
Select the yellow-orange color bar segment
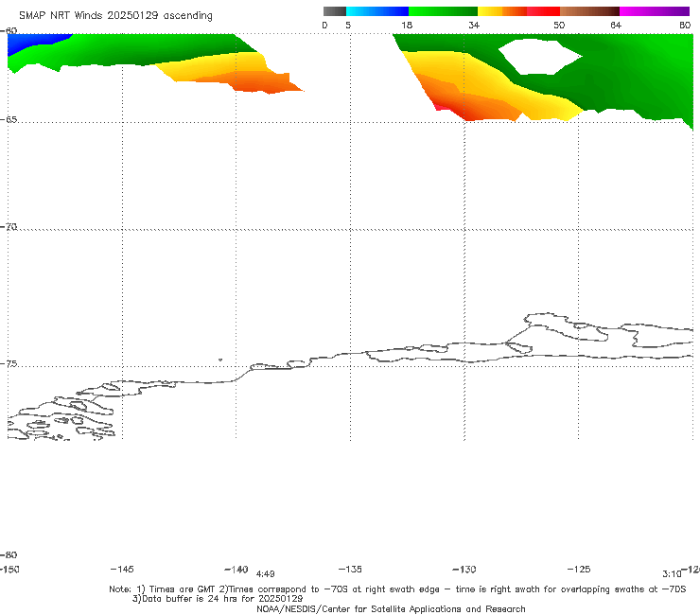[x=502, y=11]
